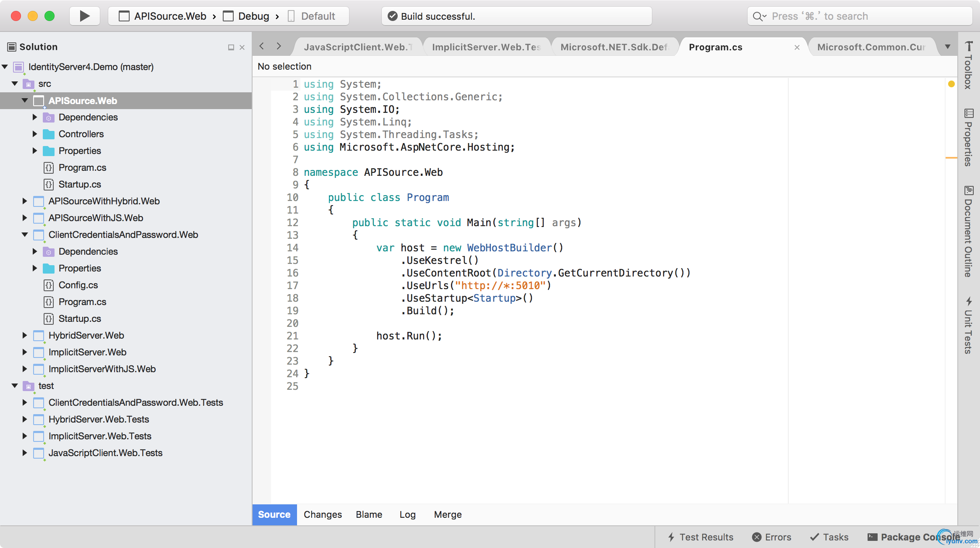Click the yellow warning indicator in the editor margin
The width and height of the screenshot is (980, 548).
coord(951,84)
